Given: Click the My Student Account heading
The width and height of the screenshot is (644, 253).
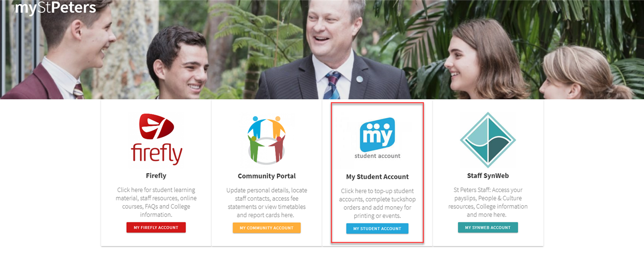Looking at the screenshot, I should (x=377, y=177).
